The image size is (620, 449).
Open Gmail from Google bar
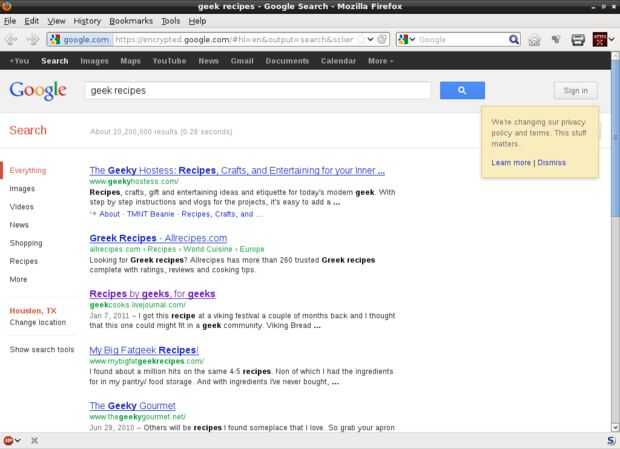click(242, 61)
